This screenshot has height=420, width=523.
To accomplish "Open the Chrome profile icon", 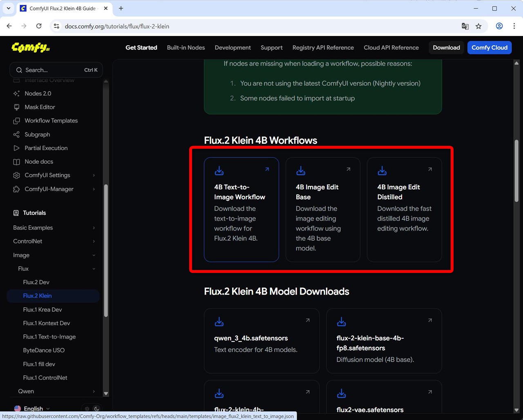I will click(x=499, y=26).
